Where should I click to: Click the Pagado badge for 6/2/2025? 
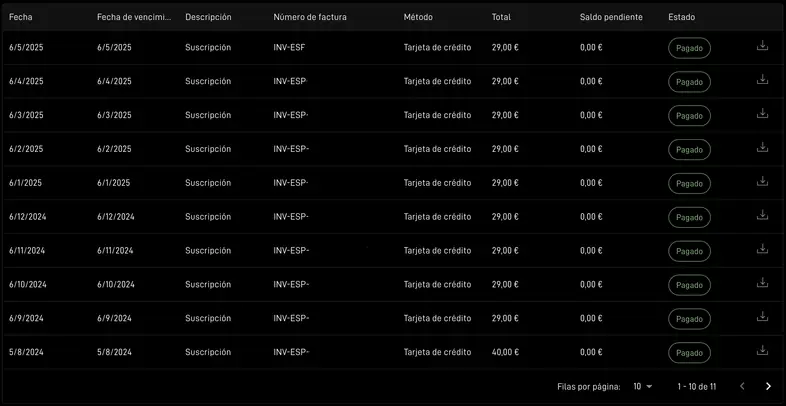tap(689, 149)
